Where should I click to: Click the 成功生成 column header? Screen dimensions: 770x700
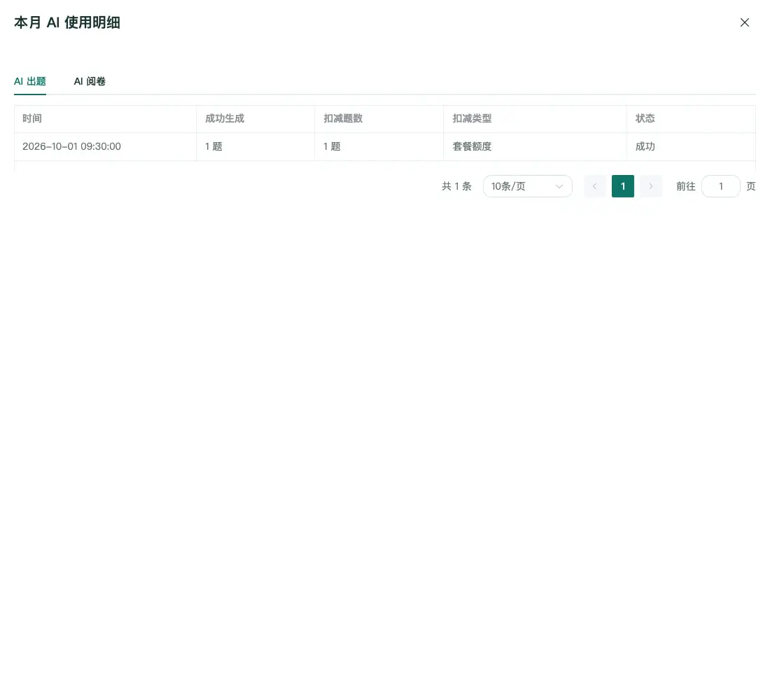pyautogui.click(x=255, y=118)
